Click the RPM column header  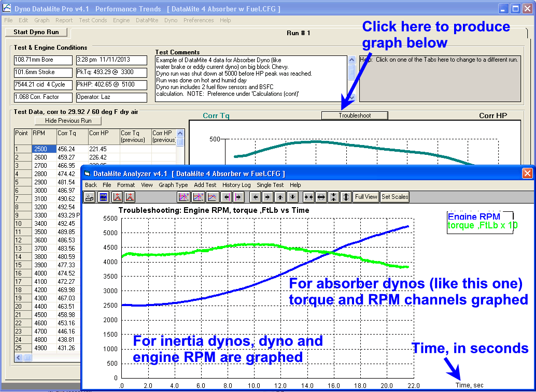point(45,137)
